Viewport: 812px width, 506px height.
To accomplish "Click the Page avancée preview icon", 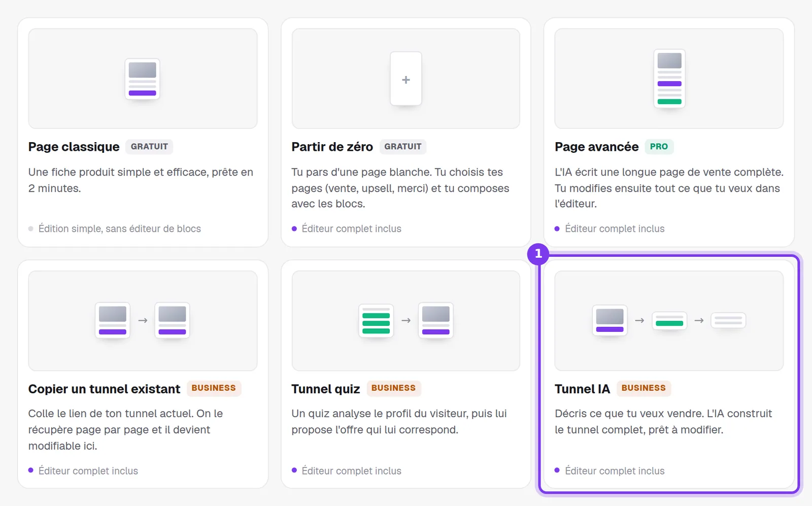I will (x=669, y=79).
